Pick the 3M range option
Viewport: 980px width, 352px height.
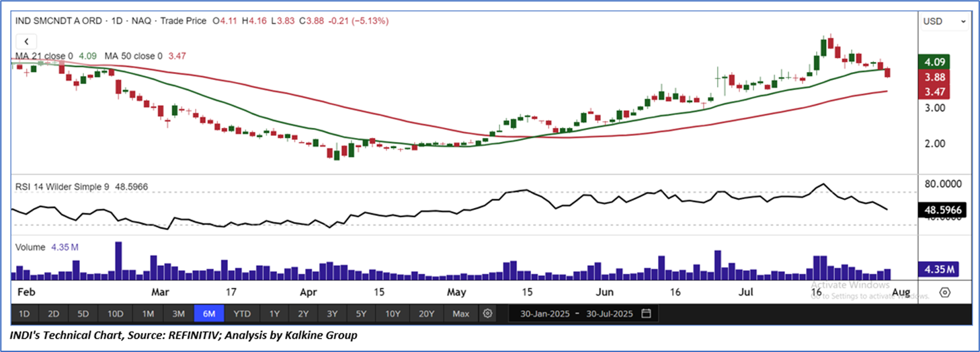point(178,314)
